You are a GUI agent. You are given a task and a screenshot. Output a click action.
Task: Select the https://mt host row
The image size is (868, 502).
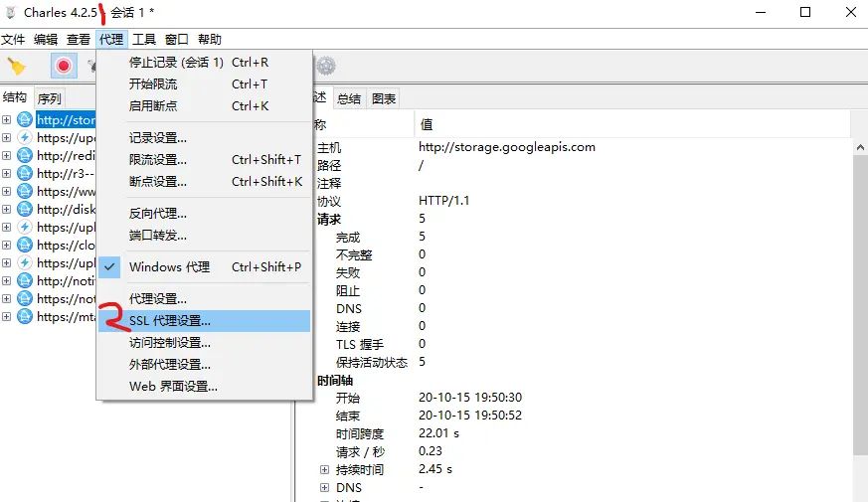[66, 316]
